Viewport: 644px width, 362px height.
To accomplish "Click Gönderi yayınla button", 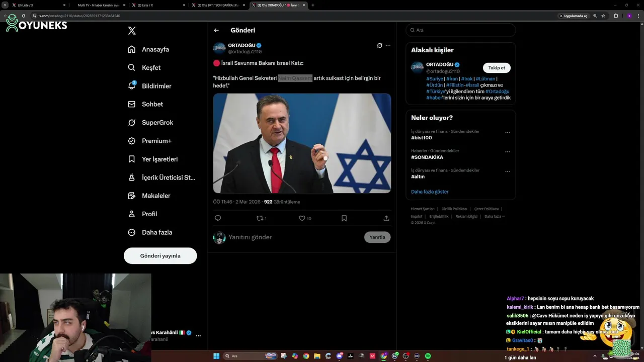I will tap(160, 255).
